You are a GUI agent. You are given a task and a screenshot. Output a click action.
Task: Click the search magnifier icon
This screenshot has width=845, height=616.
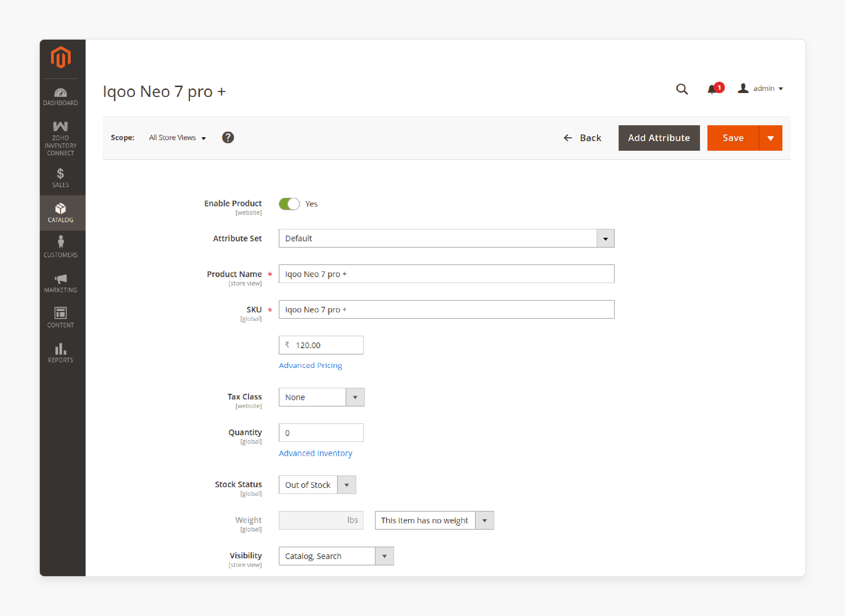[x=681, y=89]
